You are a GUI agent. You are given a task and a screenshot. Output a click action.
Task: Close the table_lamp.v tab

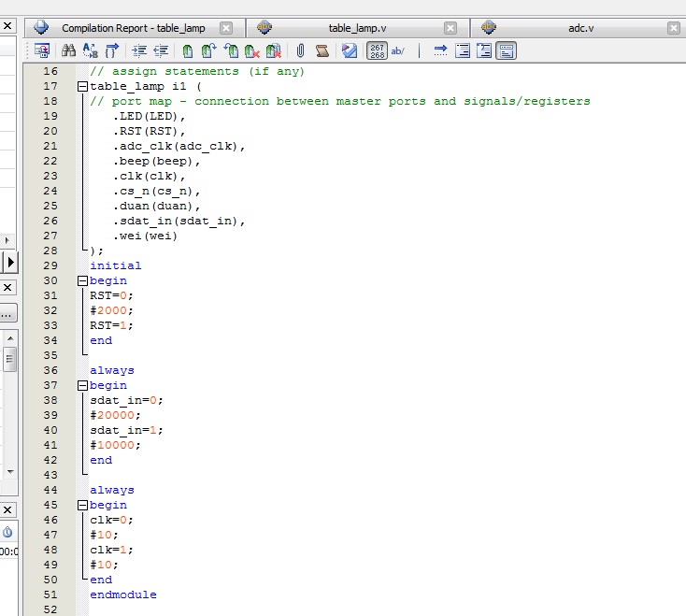point(450,28)
